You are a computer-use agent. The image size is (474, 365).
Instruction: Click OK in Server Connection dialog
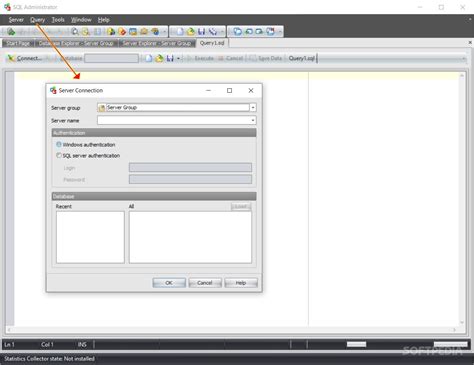(x=169, y=283)
